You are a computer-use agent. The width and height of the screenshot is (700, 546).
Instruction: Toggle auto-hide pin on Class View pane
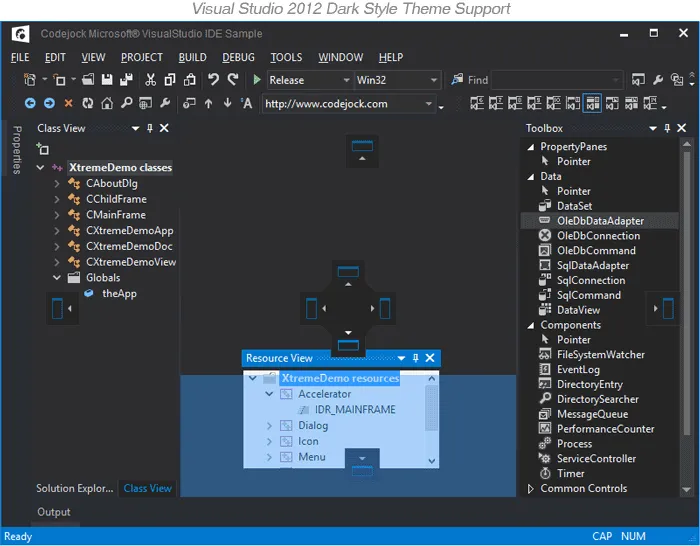150,128
